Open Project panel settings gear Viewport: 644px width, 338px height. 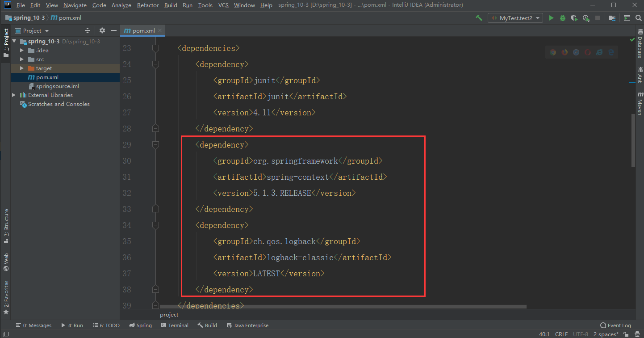click(x=102, y=30)
